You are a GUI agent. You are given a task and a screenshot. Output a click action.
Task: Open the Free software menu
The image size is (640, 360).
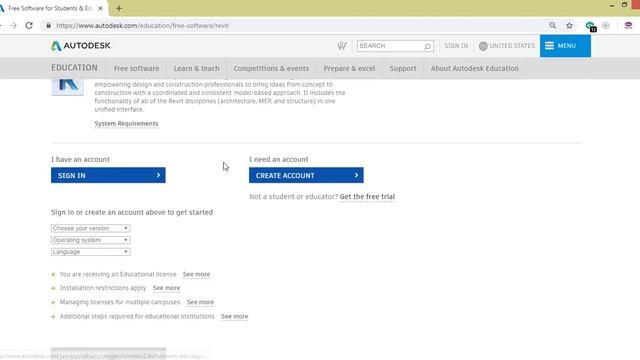click(x=136, y=68)
